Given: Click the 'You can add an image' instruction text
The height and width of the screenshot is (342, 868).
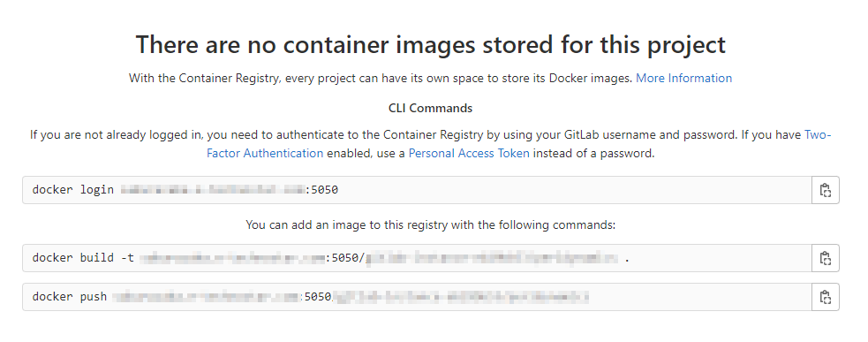Looking at the screenshot, I should [x=431, y=225].
